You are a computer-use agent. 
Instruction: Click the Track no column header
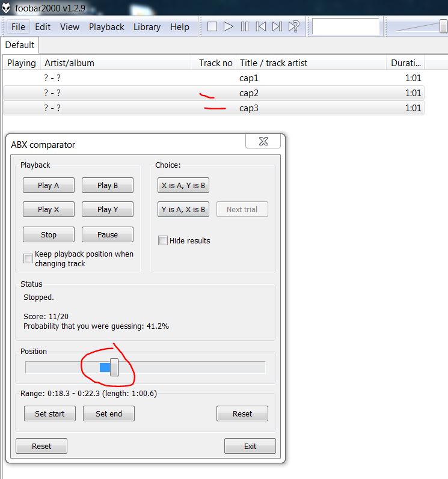(x=213, y=63)
